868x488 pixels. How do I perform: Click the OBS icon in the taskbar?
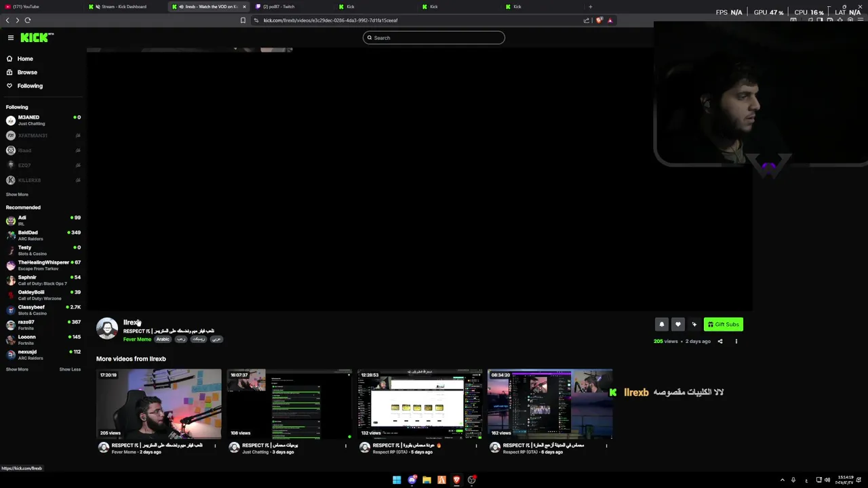(471, 480)
